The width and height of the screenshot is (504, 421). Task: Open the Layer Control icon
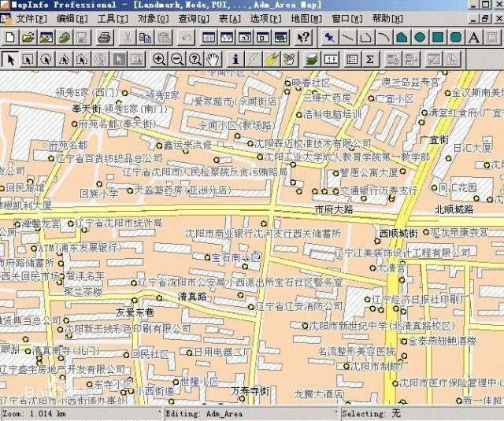click(x=312, y=59)
